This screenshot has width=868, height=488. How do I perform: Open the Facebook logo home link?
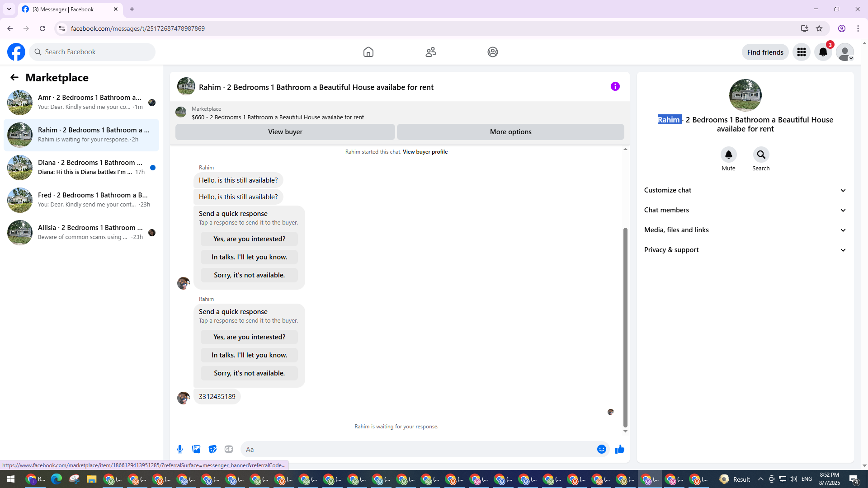click(16, 52)
